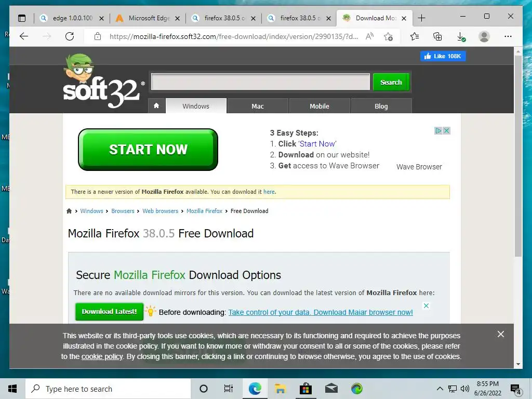Show hidden system tray icons

point(440,389)
